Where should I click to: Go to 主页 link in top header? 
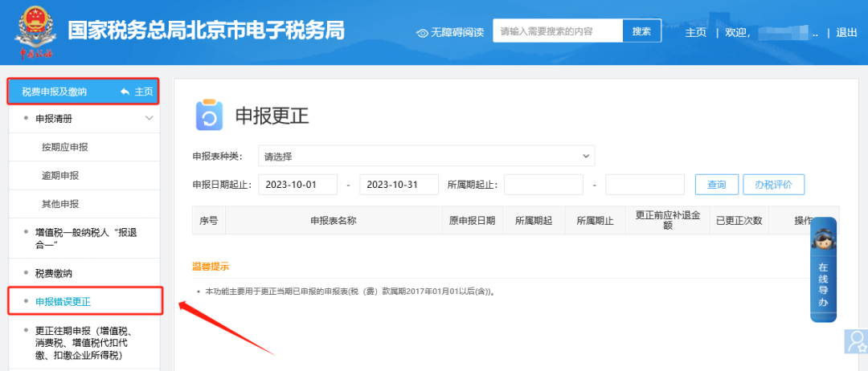coord(696,33)
